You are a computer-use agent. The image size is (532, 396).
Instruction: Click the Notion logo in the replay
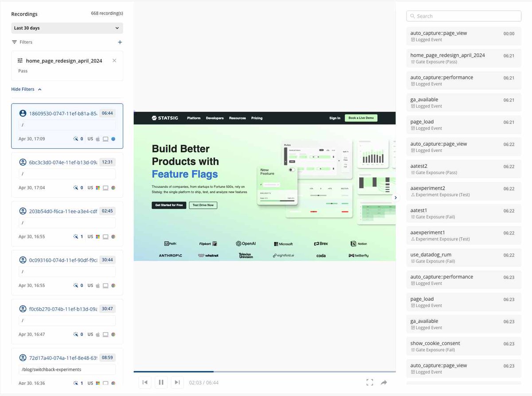[359, 244]
